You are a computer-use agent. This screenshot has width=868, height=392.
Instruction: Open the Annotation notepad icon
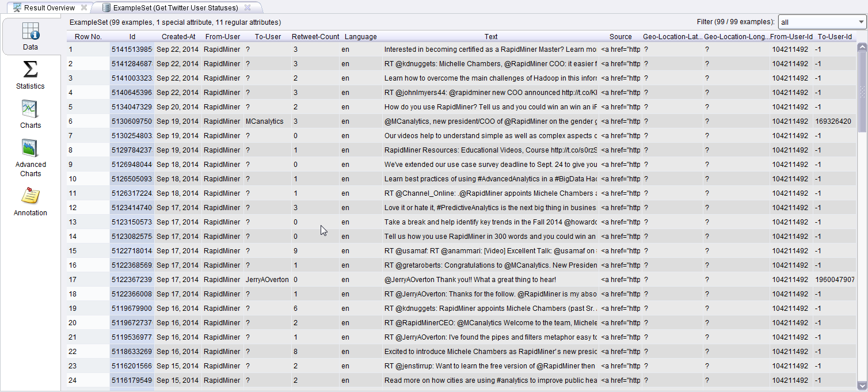click(30, 196)
